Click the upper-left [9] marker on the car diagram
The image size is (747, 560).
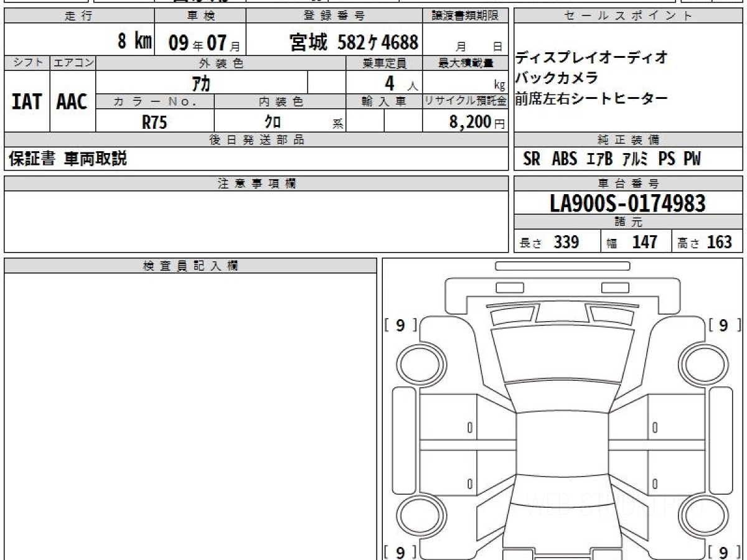pyautogui.click(x=400, y=325)
